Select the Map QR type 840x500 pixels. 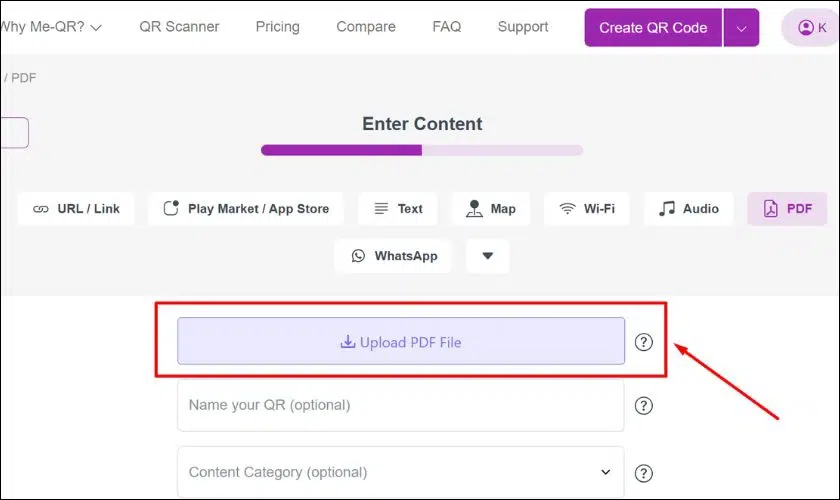pos(491,208)
